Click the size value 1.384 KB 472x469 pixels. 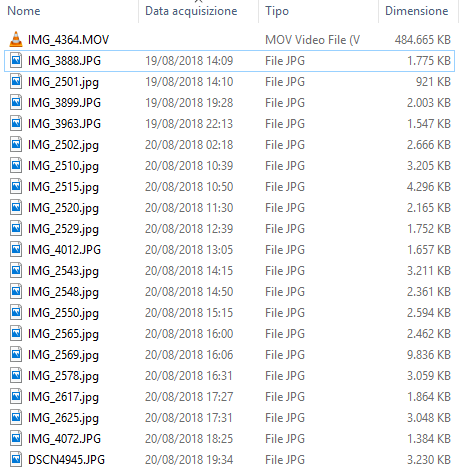[x=429, y=439]
